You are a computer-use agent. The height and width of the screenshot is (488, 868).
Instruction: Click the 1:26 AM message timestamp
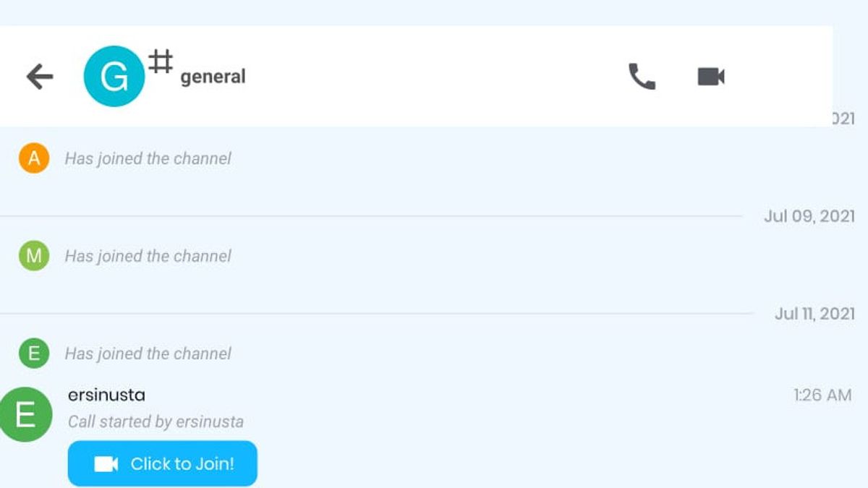822,395
